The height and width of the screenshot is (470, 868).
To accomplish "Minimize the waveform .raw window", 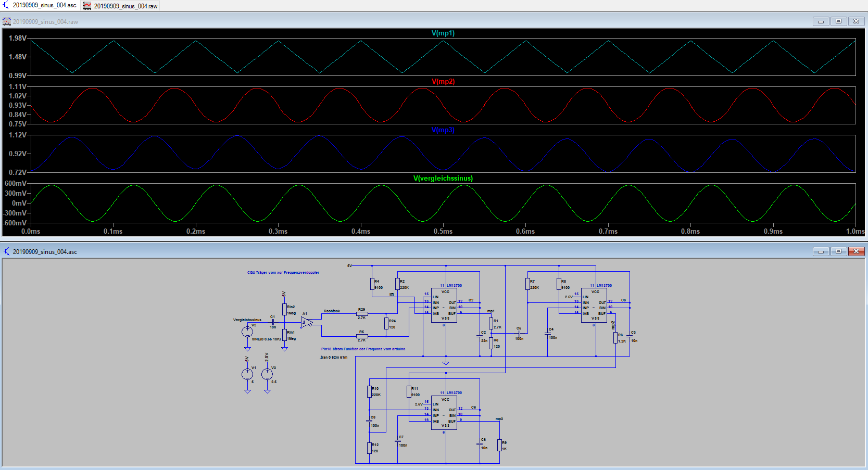I will pyautogui.click(x=821, y=21).
